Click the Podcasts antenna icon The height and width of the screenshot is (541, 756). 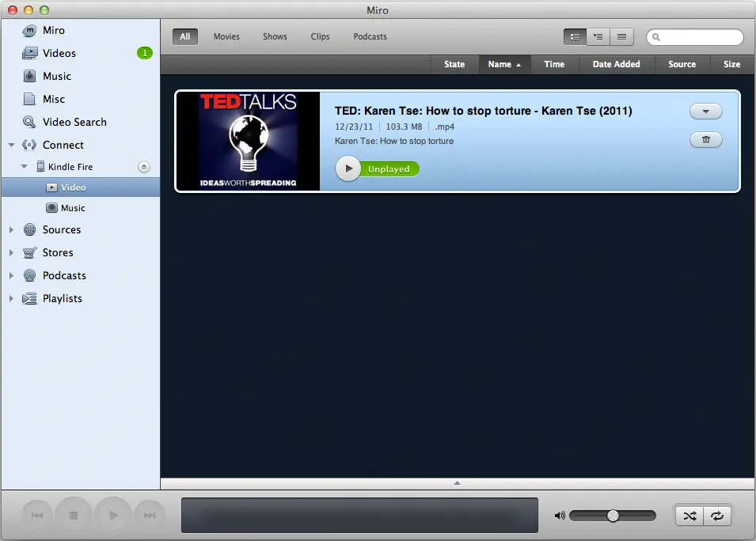pyautogui.click(x=29, y=275)
